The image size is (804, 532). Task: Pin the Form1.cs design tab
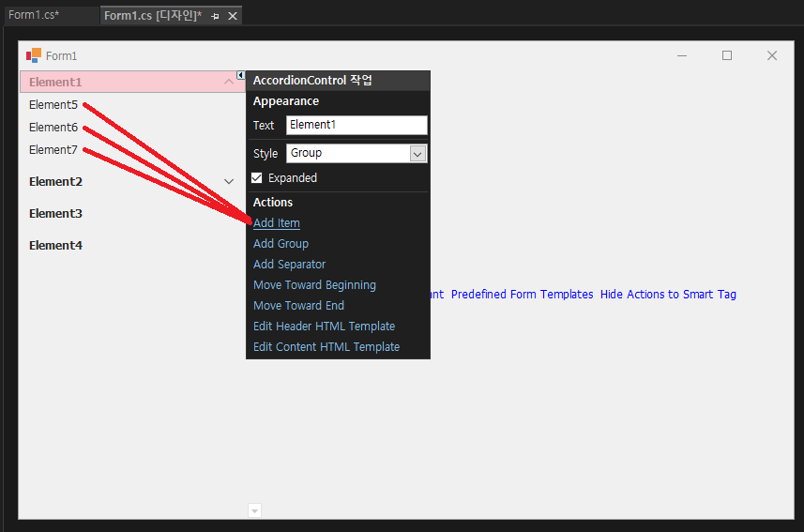(x=216, y=16)
